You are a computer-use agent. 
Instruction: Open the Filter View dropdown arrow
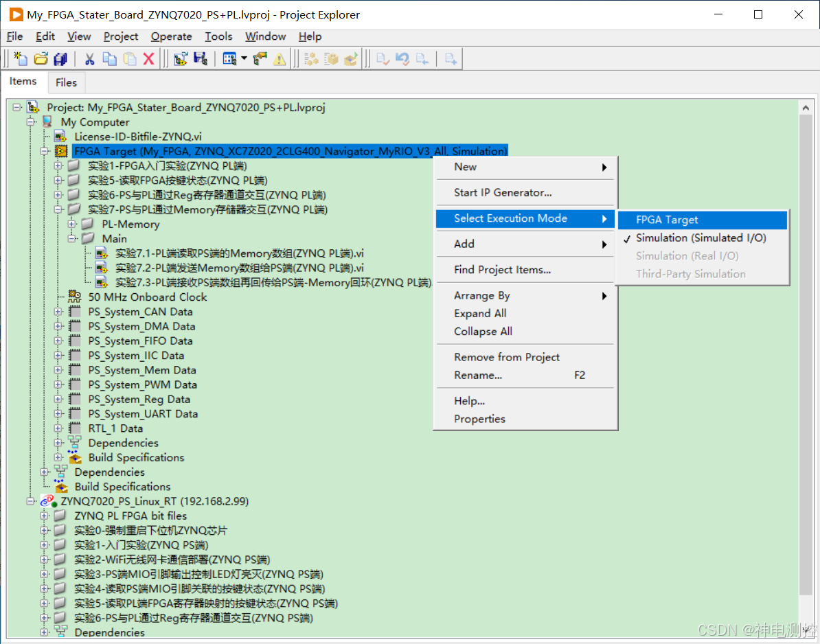pos(244,58)
